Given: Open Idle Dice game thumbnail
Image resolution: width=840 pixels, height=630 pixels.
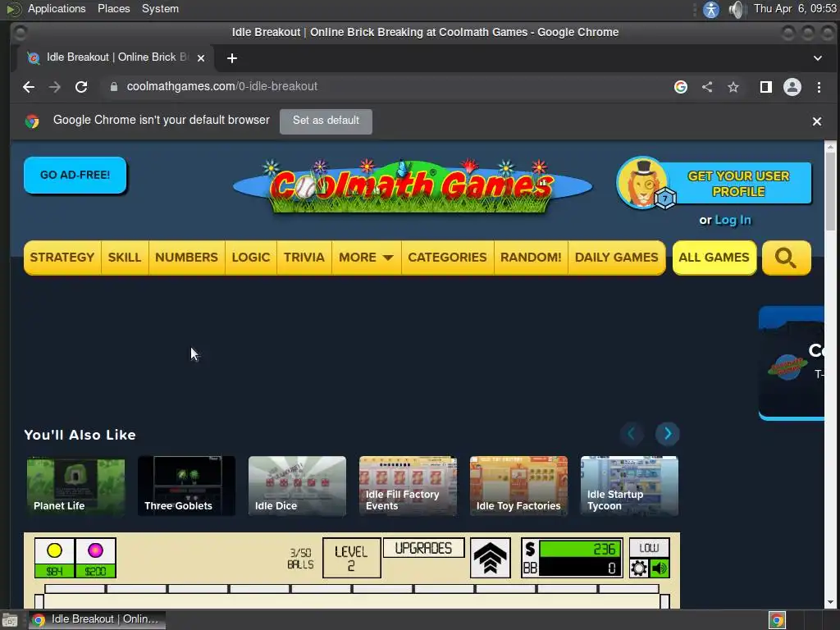Looking at the screenshot, I should pyautogui.click(x=297, y=486).
